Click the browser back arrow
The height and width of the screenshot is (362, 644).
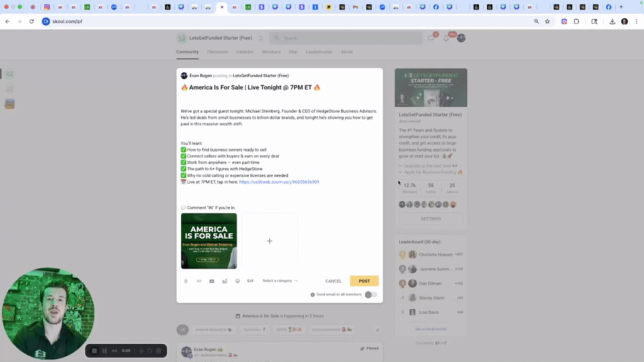point(8,21)
